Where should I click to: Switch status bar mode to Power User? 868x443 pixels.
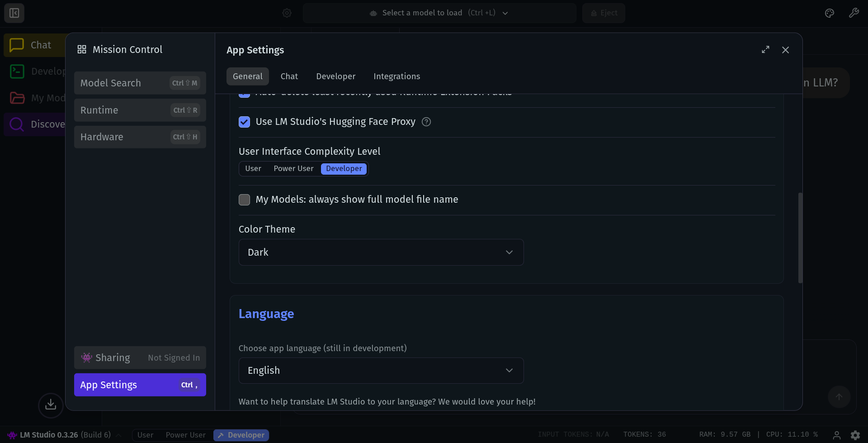pos(185,435)
